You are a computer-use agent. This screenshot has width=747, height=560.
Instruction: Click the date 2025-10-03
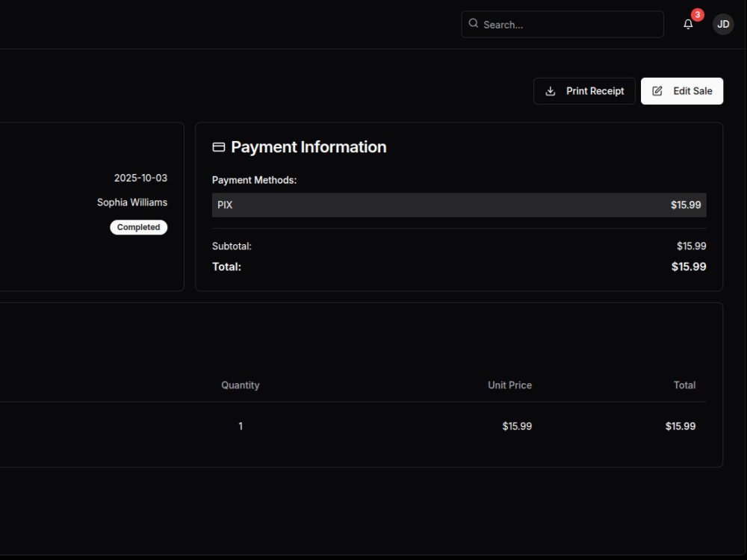pos(140,178)
